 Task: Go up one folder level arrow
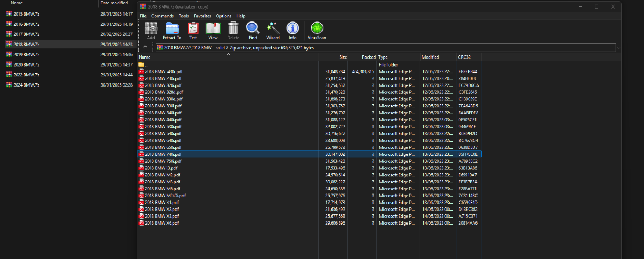(x=145, y=48)
